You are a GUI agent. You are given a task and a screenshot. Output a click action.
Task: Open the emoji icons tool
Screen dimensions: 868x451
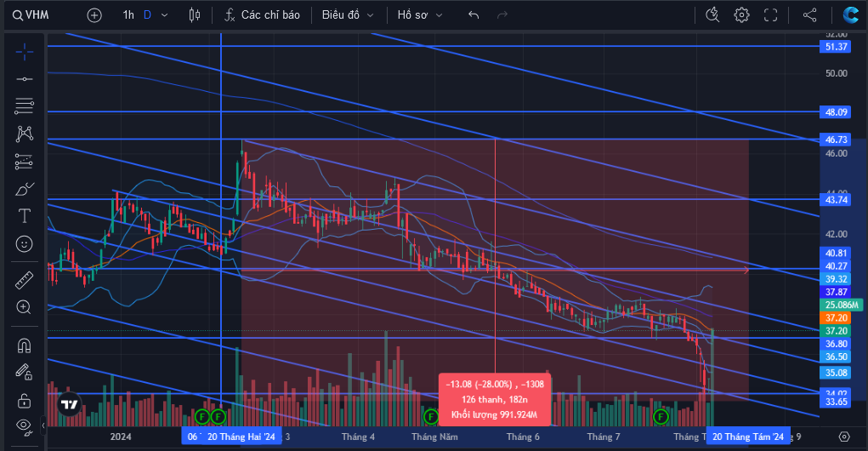click(x=25, y=243)
